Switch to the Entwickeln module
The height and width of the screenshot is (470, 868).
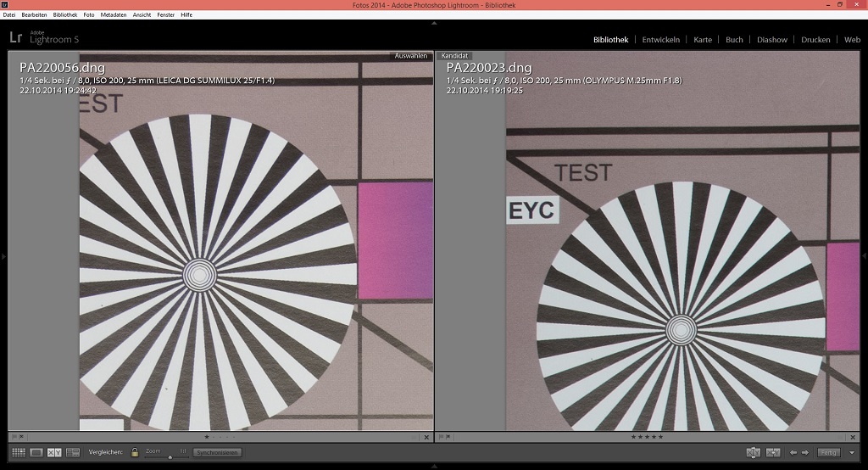tap(661, 40)
